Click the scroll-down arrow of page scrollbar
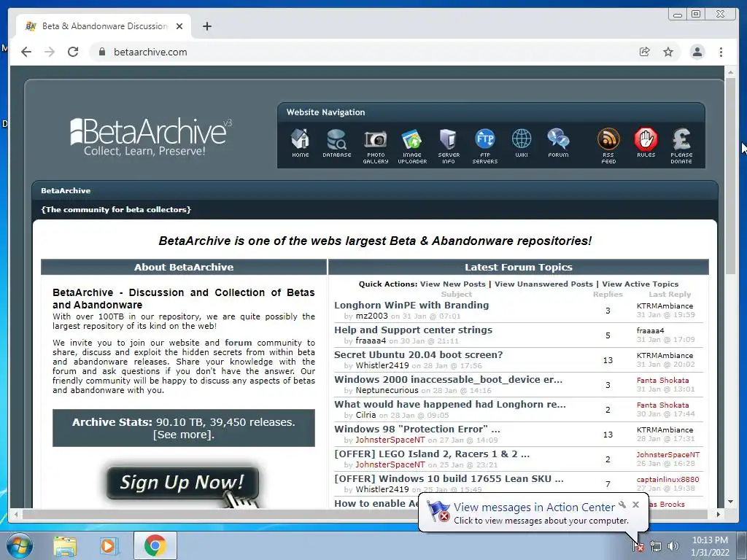The height and width of the screenshot is (560, 747). (x=730, y=502)
